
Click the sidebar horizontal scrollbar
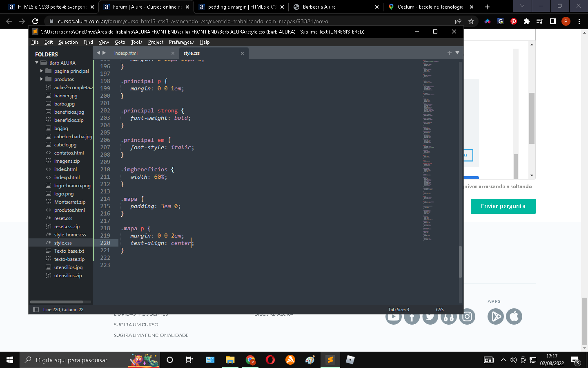click(57, 302)
